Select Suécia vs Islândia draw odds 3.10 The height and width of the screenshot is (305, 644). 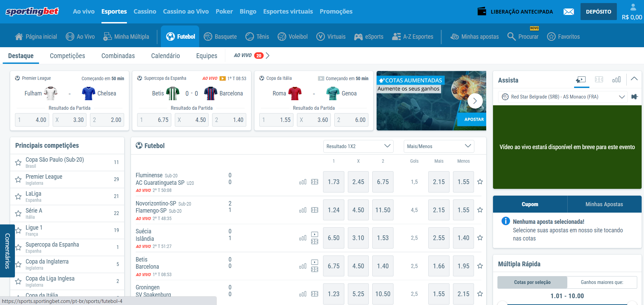tap(358, 238)
